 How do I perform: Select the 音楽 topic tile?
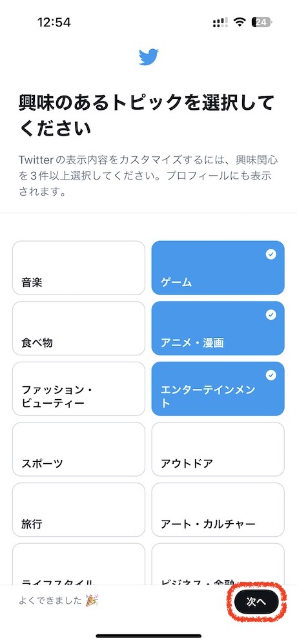pos(79,268)
